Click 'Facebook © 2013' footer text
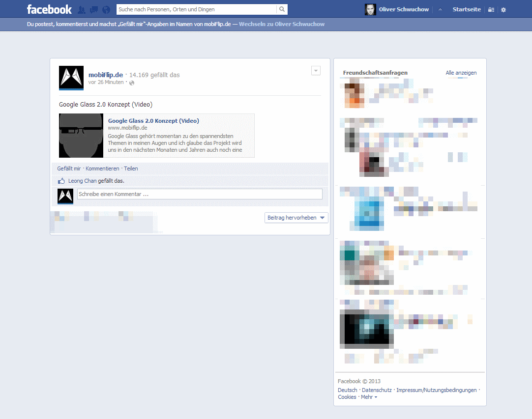The height and width of the screenshot is (419, 532). [359, 381]
